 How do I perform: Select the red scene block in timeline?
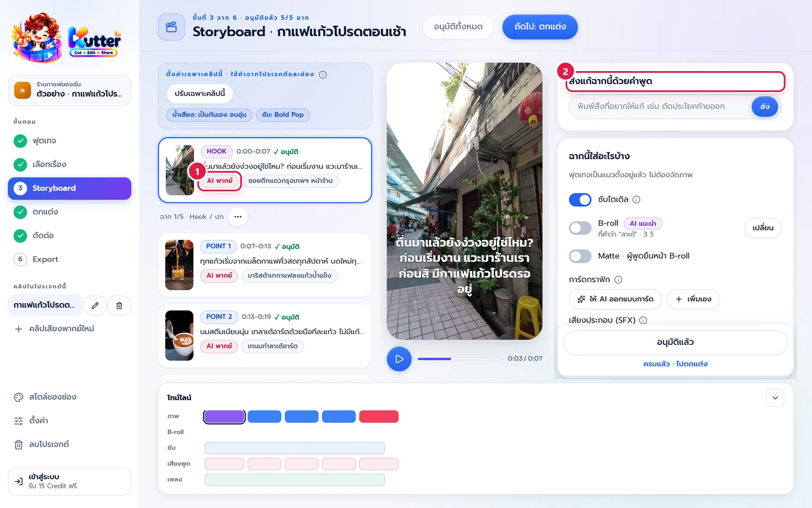tap(379, 417)
